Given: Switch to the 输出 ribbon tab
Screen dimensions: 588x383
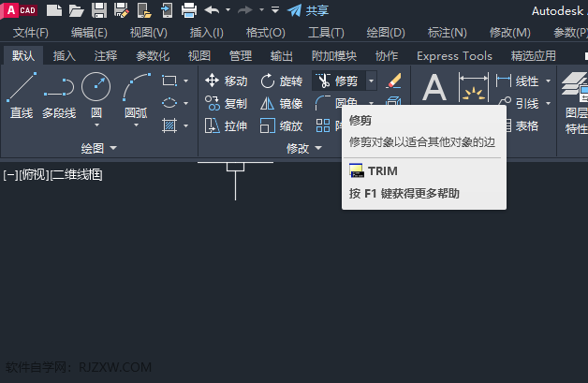Looking at the screenshot, I should pos(282,56).
